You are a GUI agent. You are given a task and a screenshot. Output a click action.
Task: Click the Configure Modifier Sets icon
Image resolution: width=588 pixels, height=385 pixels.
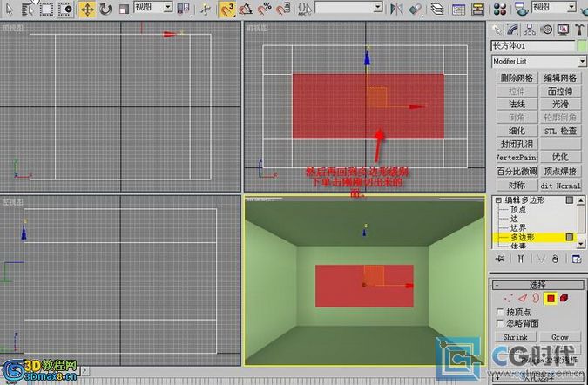point(577,259)
